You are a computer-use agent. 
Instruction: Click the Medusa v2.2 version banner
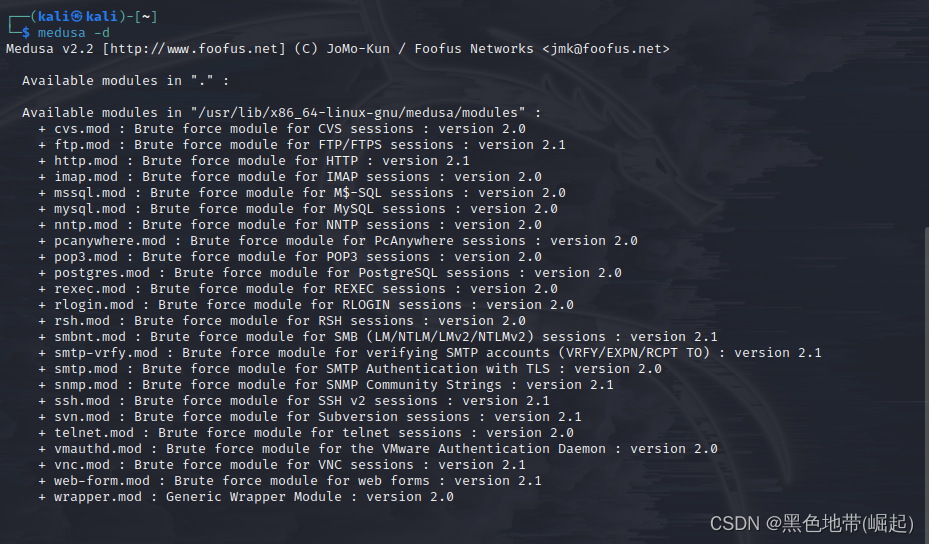(50, 49)
